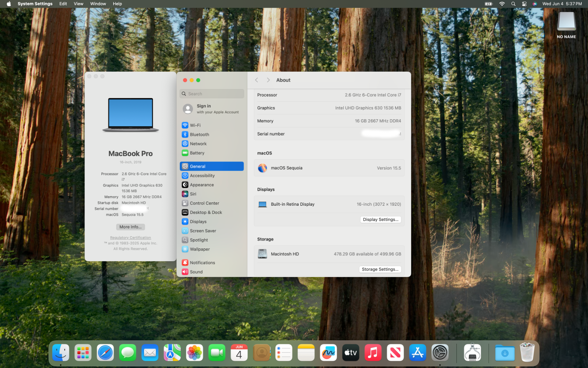Click the battery status in menu bar

(x=489, y=4)
